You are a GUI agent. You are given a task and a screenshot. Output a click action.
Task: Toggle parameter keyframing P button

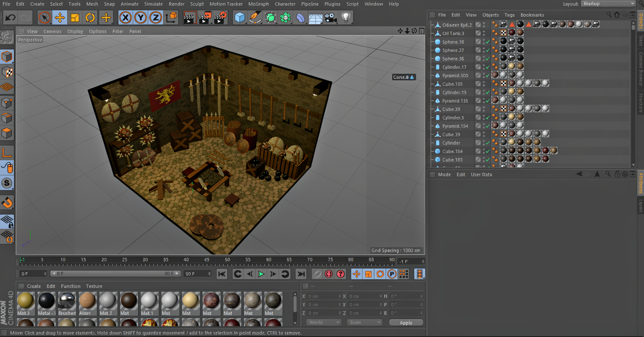pos(392,274)
